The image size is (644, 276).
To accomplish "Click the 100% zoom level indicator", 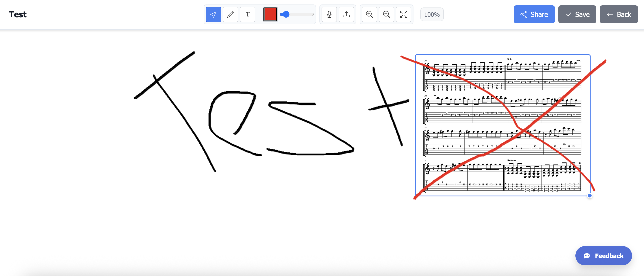I will click(432, 15).
